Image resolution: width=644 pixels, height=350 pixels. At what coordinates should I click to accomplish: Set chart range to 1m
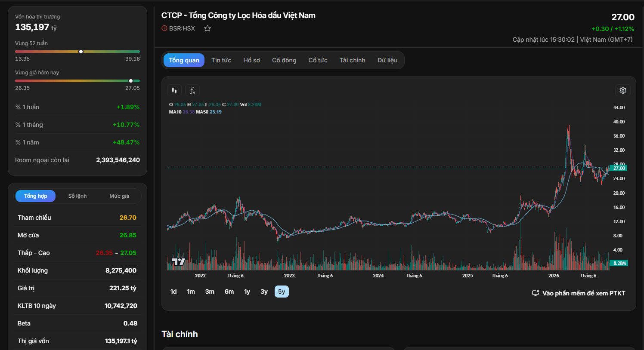pyautogui.click(x=191, y=292)
